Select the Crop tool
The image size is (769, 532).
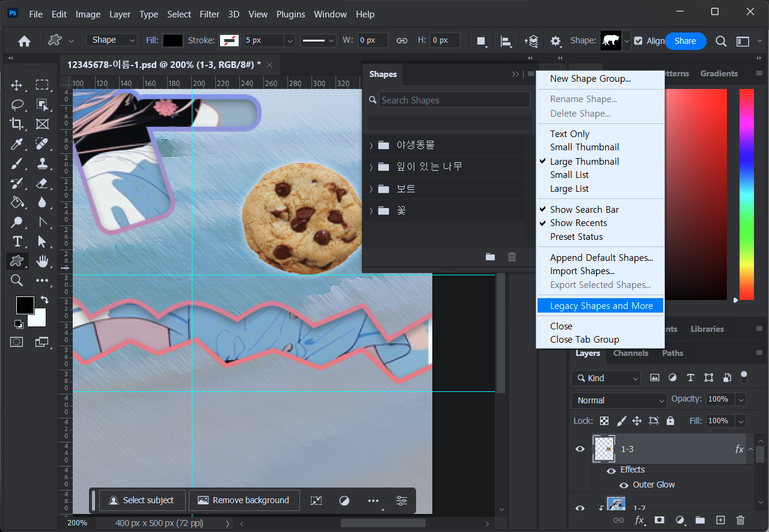(17, 124)
